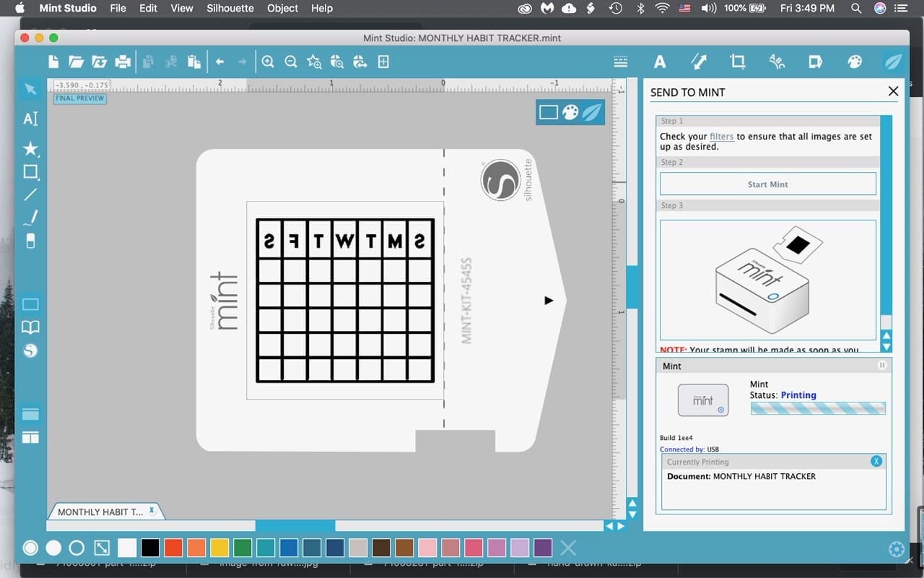
Task: Open the filters link in Step 1
Action: 721,137
